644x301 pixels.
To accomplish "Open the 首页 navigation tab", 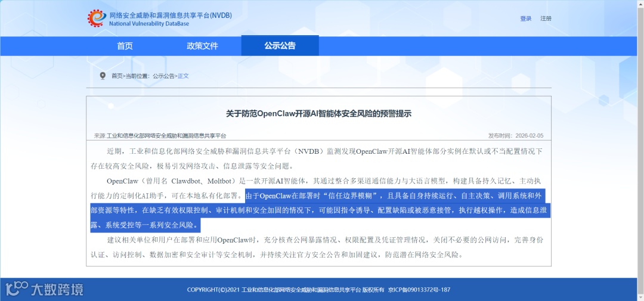I will click(125, 46).
